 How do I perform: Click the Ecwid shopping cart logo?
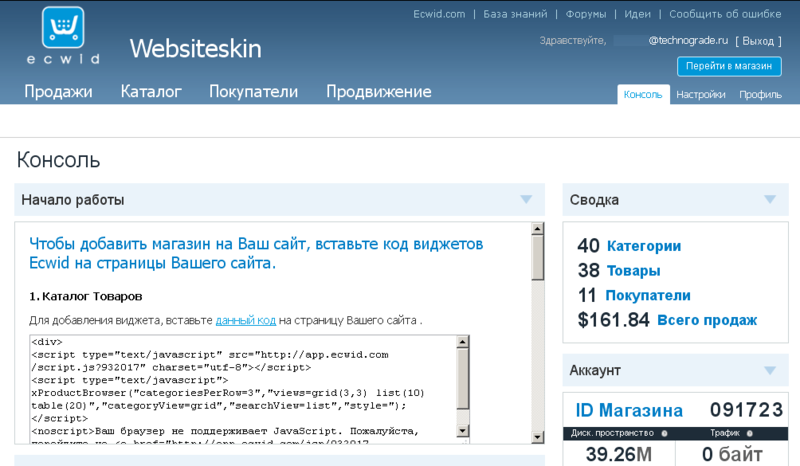coord(63,28)
